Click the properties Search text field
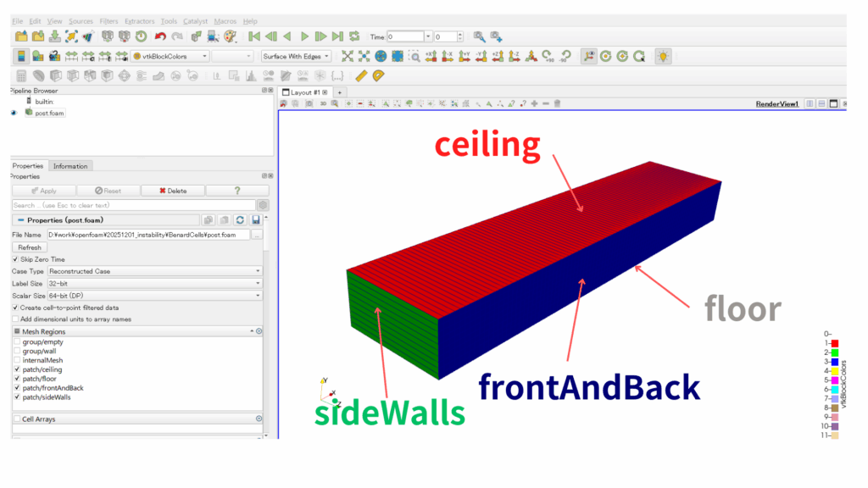Image resolution: width=868 pixels, height=488 pixels. point(134,205)
